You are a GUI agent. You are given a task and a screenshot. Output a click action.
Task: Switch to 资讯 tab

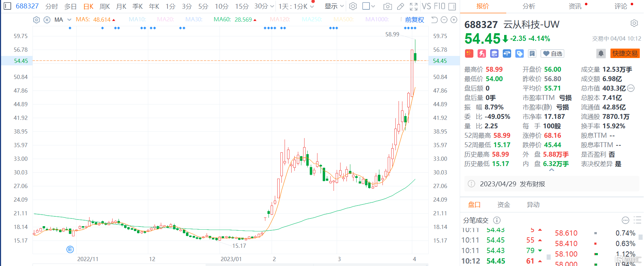tap(575, 6)
